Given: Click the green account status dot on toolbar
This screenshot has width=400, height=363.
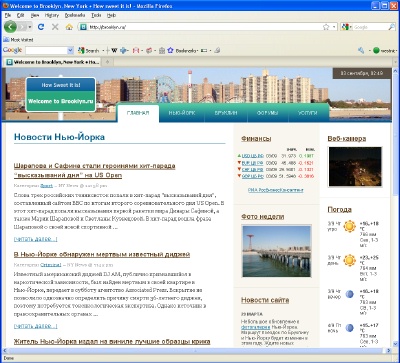Looking at the screenshot, I should coord(376,51).
